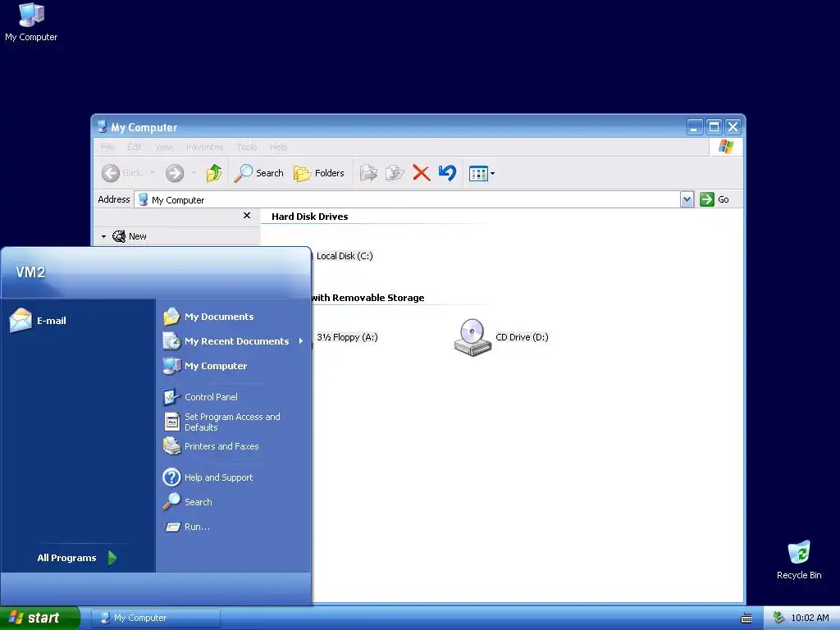Maximize the My Computer window
Screen dimensions: 840x630
(x=714, y=127)
